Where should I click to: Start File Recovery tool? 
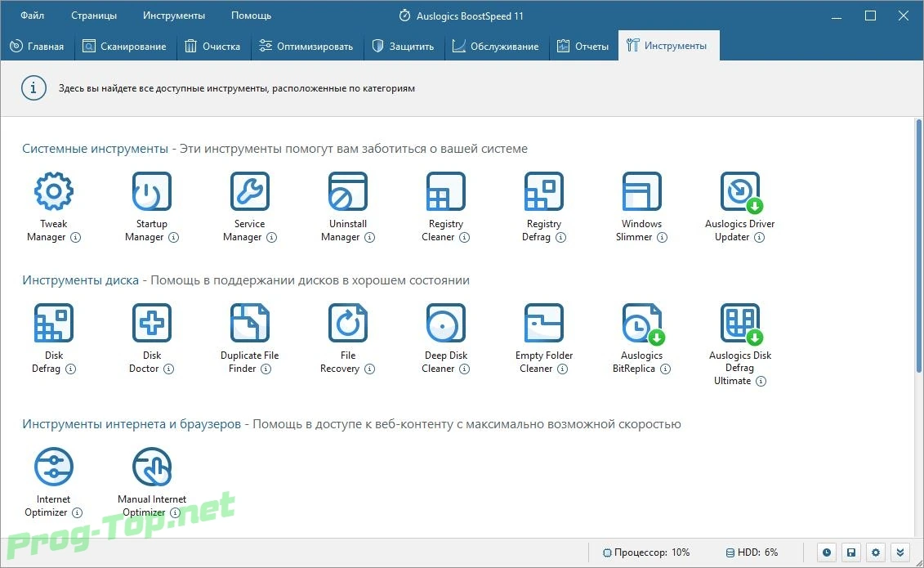pyautogui.click(x=348, y=322)
